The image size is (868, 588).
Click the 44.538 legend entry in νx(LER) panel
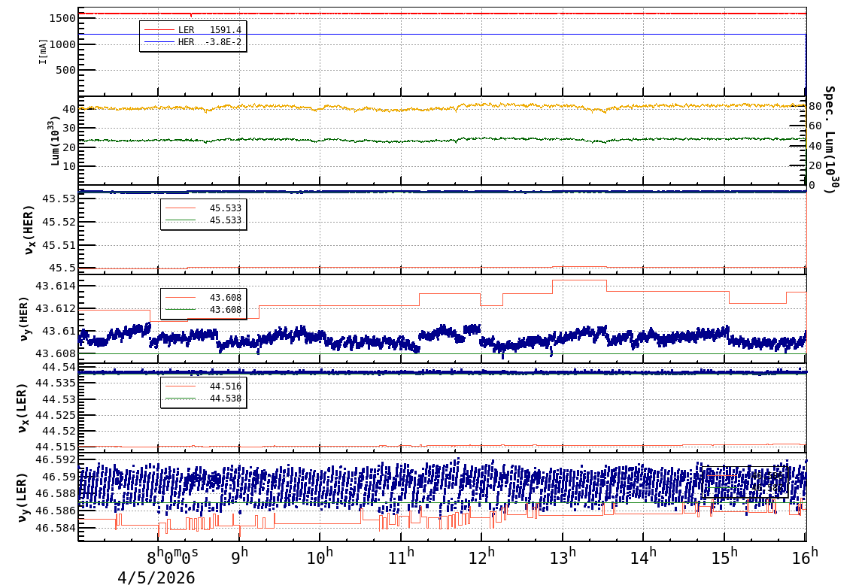pos(203,399)
